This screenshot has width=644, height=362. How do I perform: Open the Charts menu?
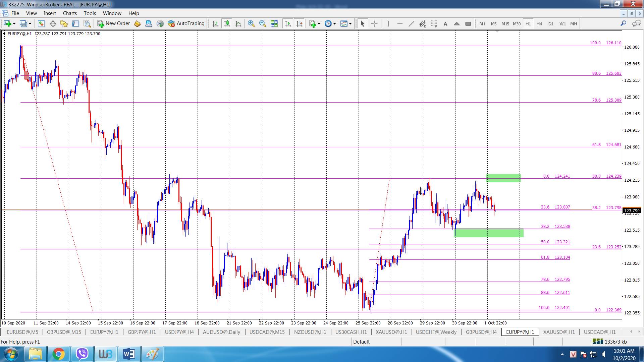70,13
